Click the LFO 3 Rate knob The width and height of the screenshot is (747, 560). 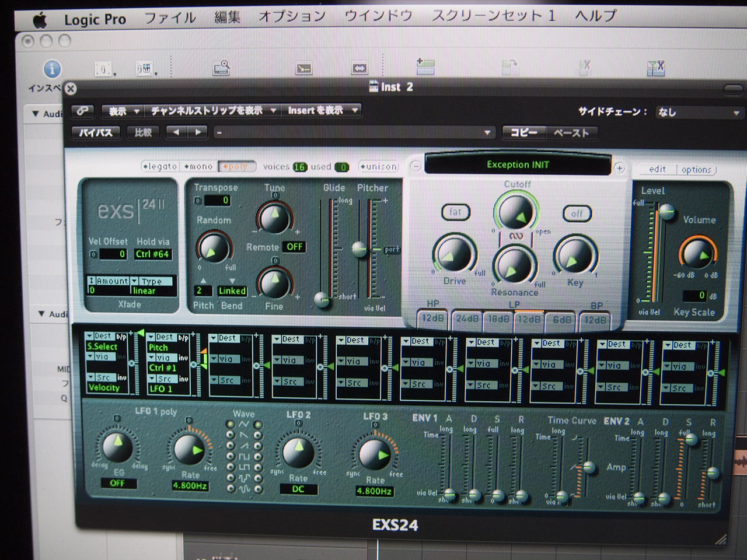374,454
